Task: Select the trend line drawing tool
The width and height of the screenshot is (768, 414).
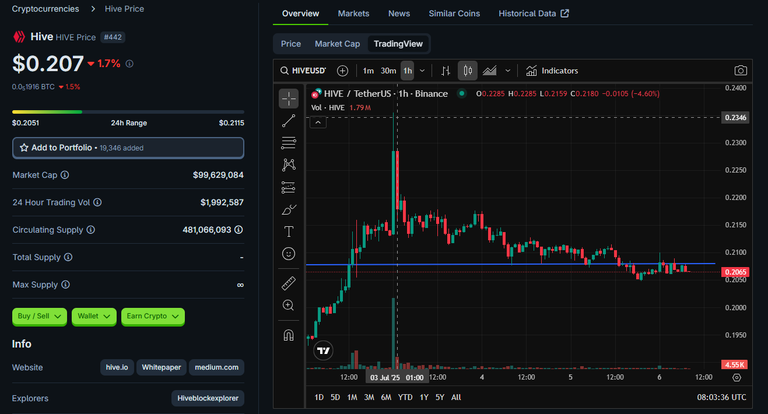Action: (288, 121)
